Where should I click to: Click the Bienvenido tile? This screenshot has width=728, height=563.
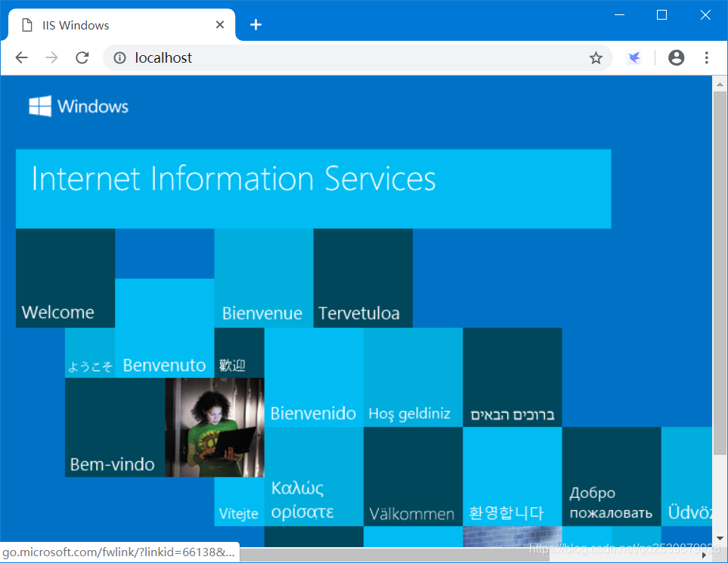(314, 377)
